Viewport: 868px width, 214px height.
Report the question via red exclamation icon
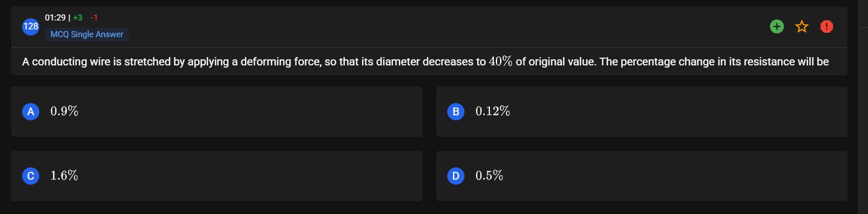(x=826, y=26)
